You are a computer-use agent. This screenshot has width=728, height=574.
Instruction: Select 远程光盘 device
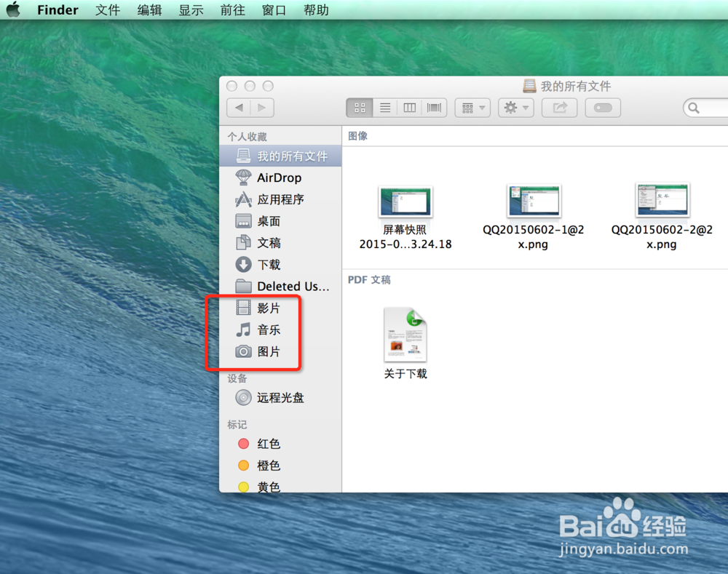[x=280, y=398]
